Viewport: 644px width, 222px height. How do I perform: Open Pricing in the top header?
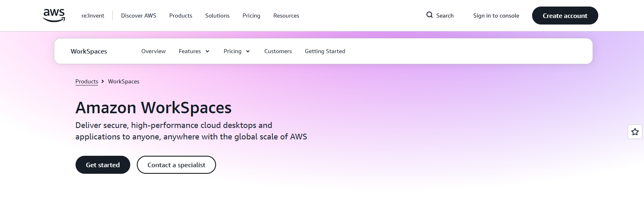251,16
